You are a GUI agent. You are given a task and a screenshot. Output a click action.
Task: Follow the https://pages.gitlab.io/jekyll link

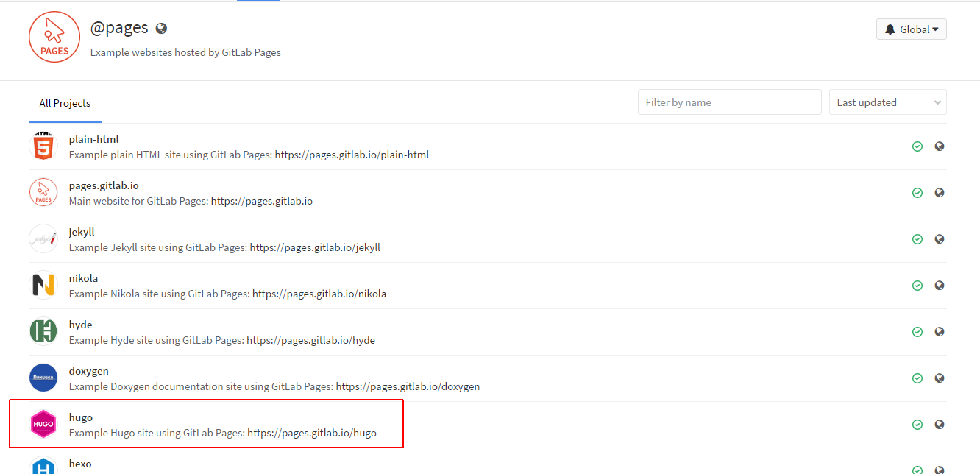point(315,247)
